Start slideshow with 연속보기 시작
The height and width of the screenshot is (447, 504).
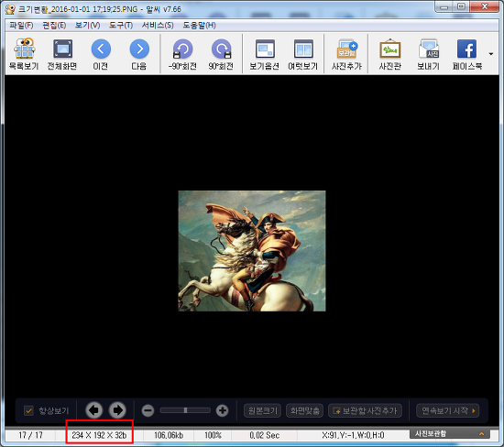coord(448,410)
